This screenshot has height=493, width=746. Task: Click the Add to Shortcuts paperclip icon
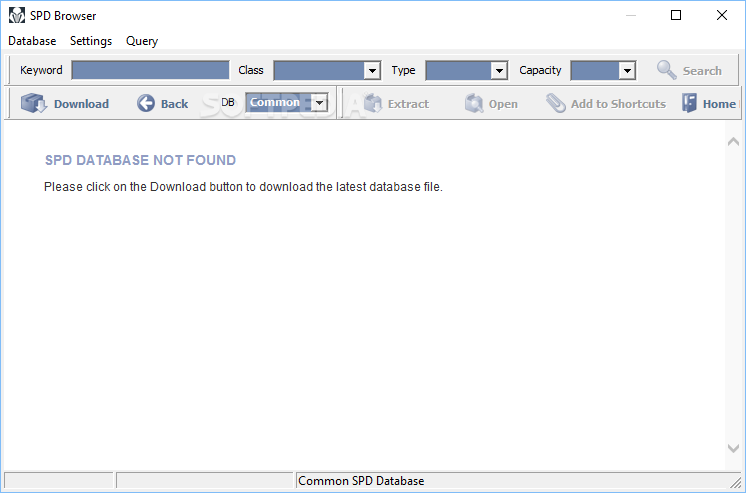(x=555, y=103)
